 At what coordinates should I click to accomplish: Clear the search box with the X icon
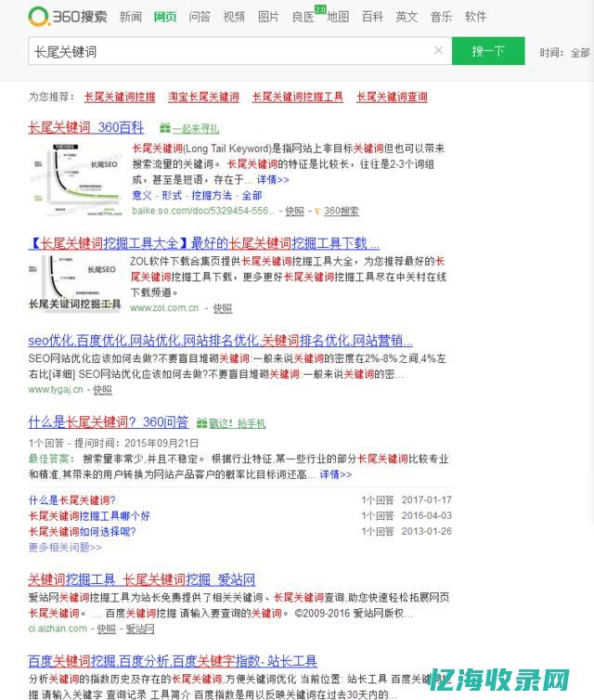[439, 50]
